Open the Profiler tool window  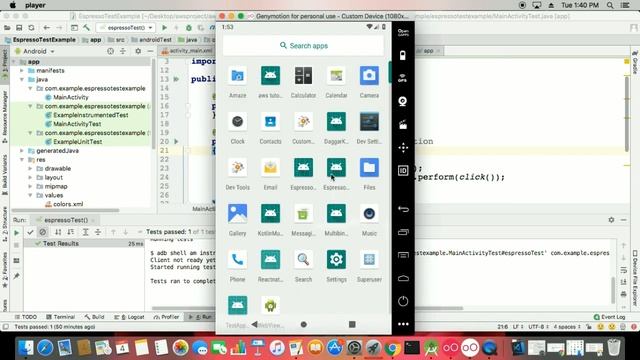(167, 317)
